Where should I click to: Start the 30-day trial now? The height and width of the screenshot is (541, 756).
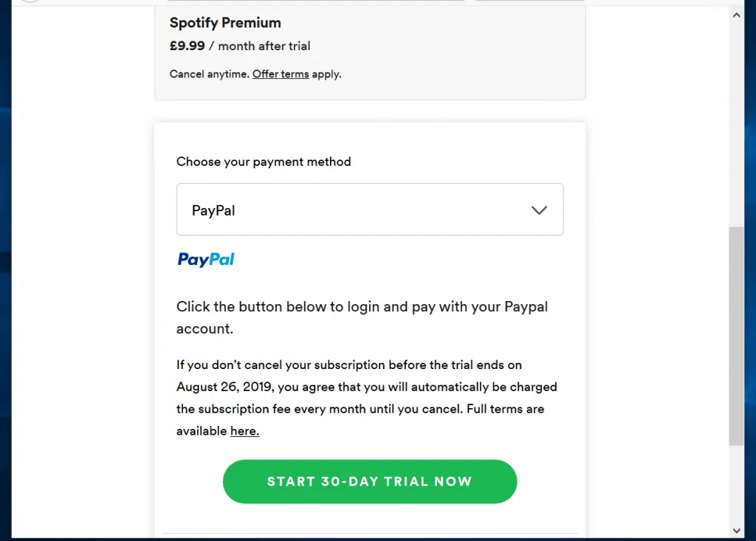[369, 481]
